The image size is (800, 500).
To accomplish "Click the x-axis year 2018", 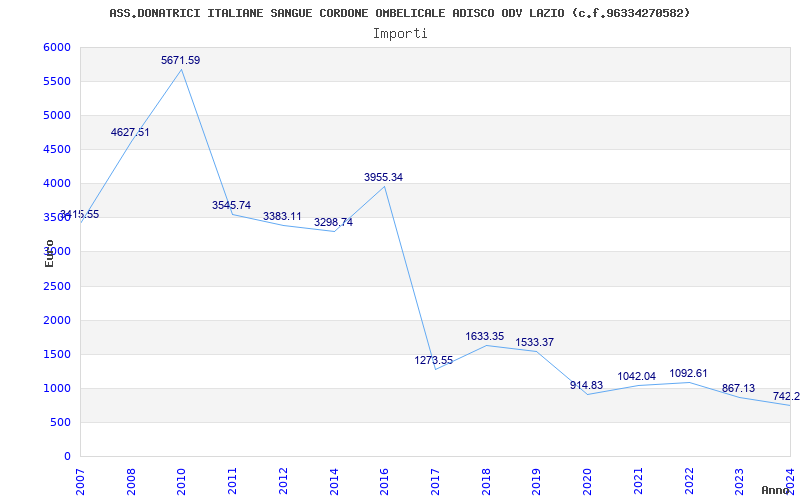I will click(486, 481).
